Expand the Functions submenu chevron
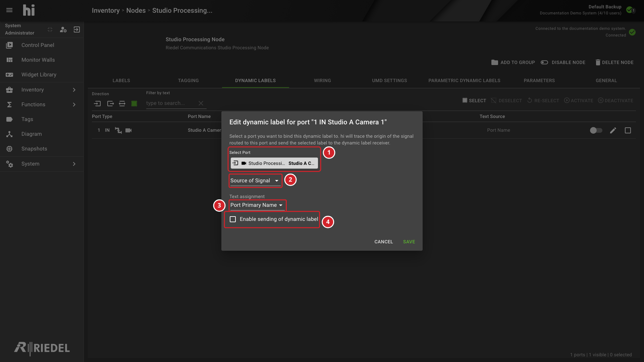 [x=74, y=104]
